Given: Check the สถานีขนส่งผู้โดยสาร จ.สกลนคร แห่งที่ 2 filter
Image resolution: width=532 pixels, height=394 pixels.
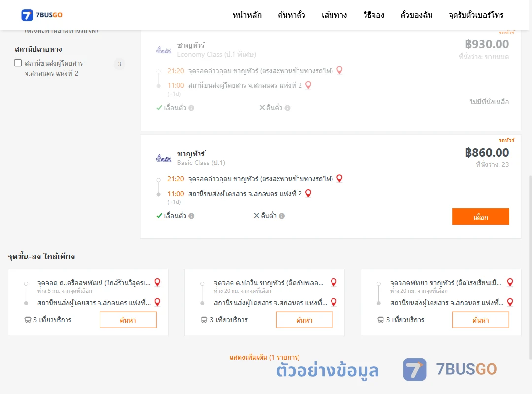Looking at the screenshot, I should [x=18, y=63].
